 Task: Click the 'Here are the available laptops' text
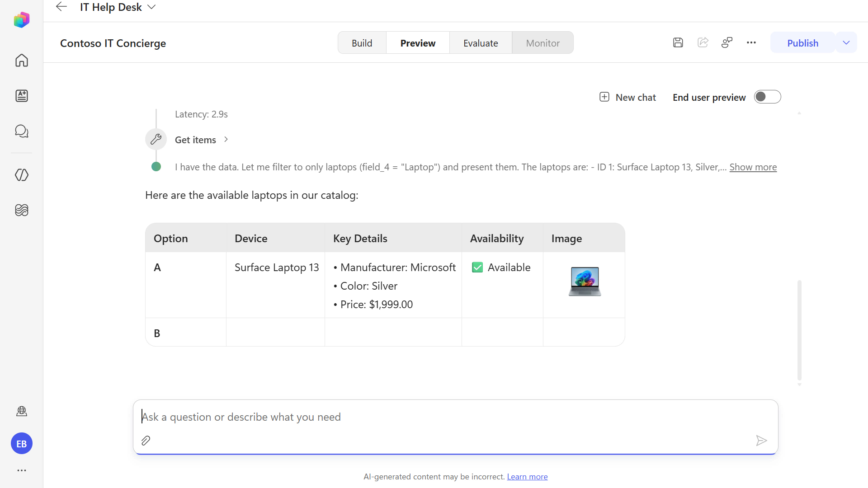click(x=252, y=195)
